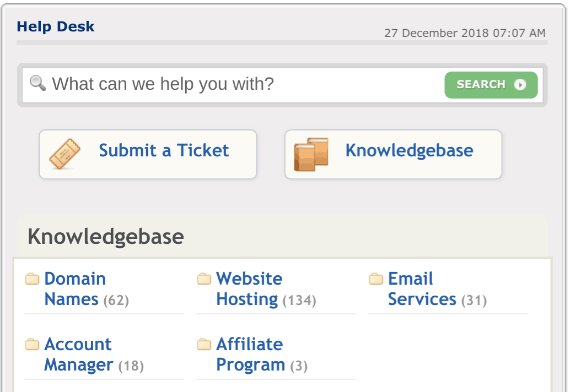This screenshot has width=570, height=392.
Task: Click the green SEARCH button
Action: point(491,85)
